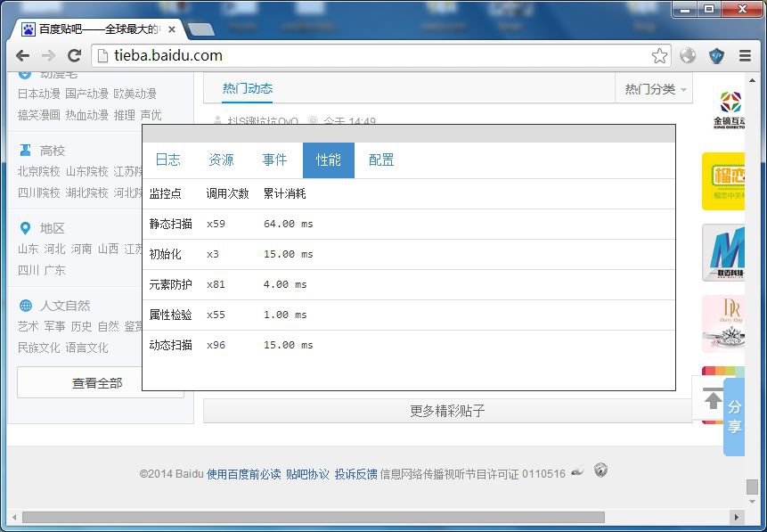The height and width of the screenshot is (532, 767).
Task: Open the Chrome hamburger menu
Action: (744, 56)
